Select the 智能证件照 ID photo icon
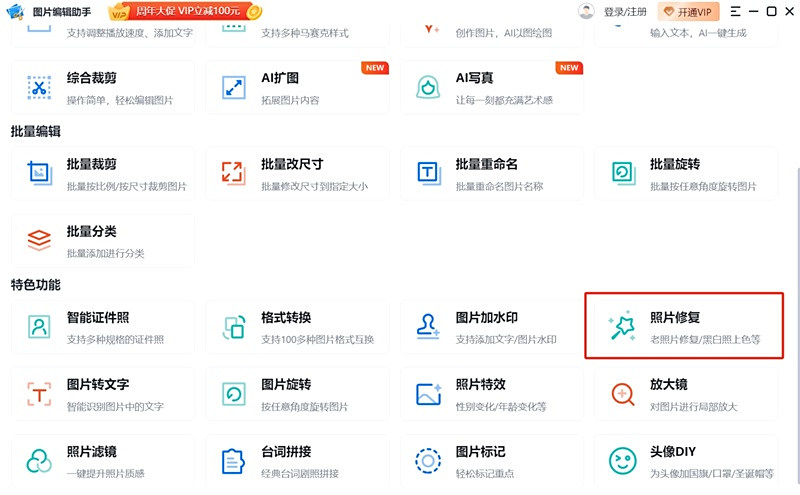Image resolution: width=800 pixels, height=495 pixels. 39,327
